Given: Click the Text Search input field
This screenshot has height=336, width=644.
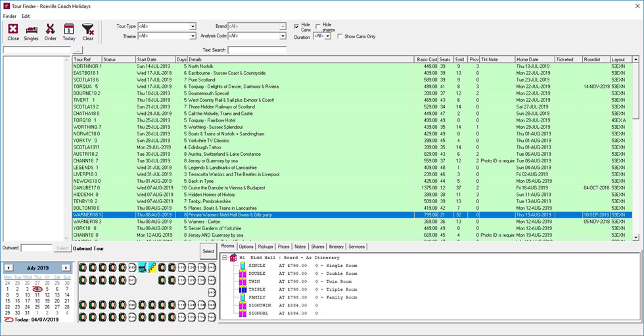Looking at the screenshot, I should click(257, 50).
